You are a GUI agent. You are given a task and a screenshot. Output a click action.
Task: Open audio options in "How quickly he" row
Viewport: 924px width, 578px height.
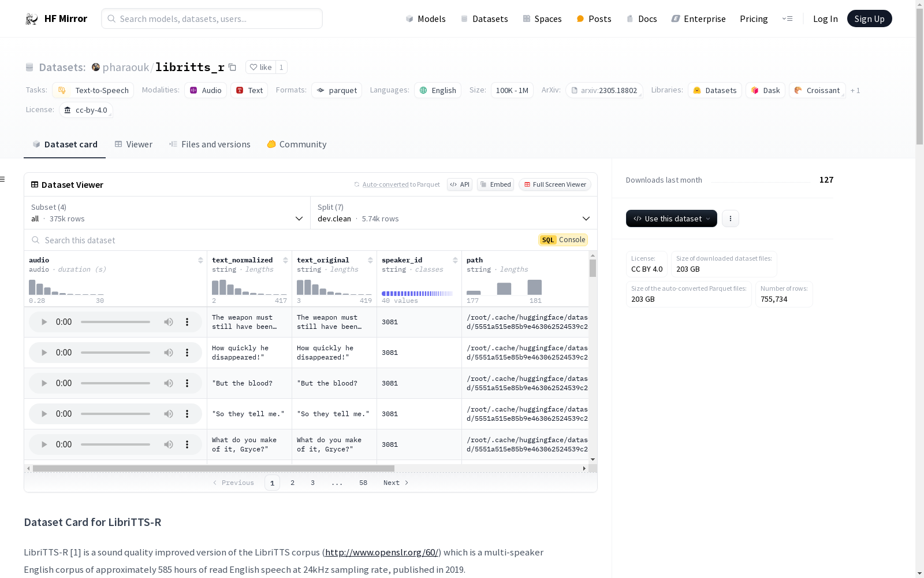pos(187,353)
